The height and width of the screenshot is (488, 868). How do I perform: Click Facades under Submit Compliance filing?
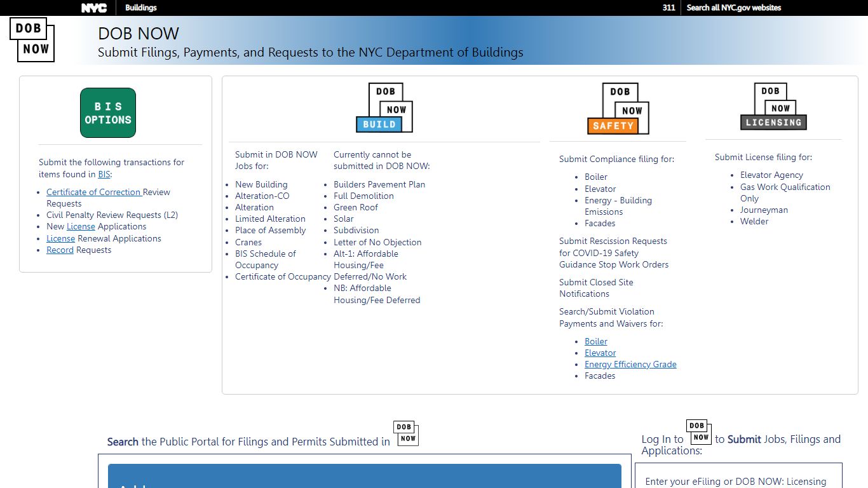click(x=600, y=223)
